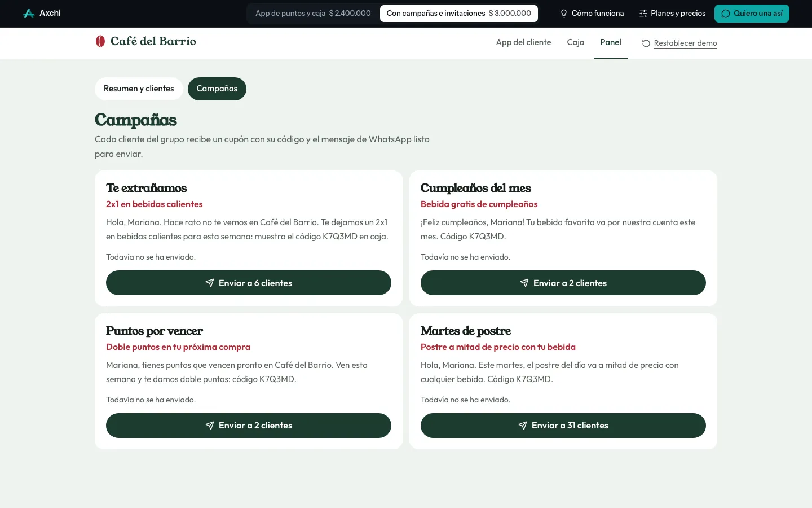Open Planes y precios
The width and height of the screenshot is (812, 508).
[x=672, y=14]
